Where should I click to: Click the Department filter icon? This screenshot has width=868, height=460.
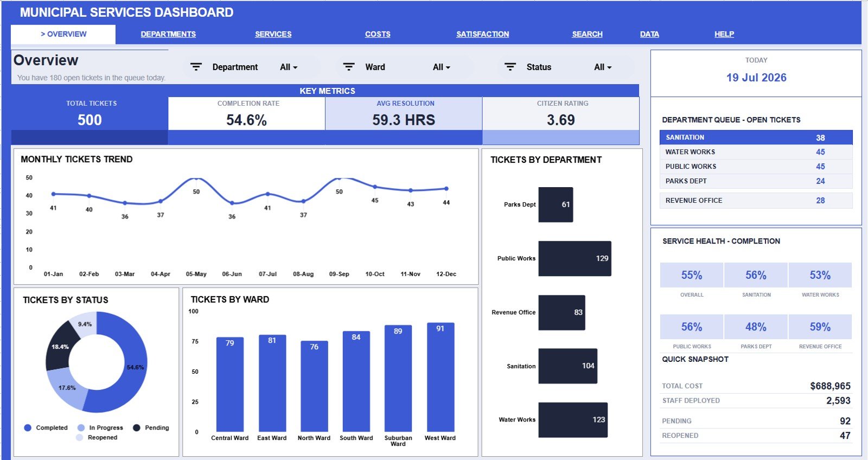[x=196, y=67]
